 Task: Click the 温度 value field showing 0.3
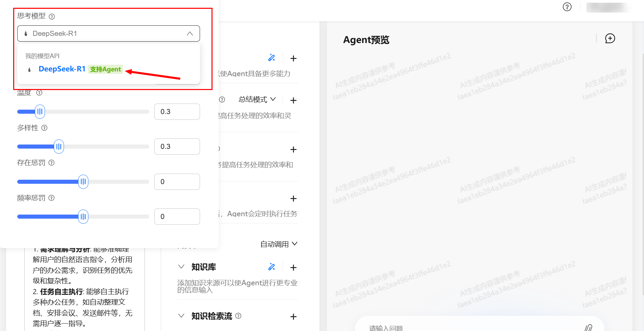point(177,112)
